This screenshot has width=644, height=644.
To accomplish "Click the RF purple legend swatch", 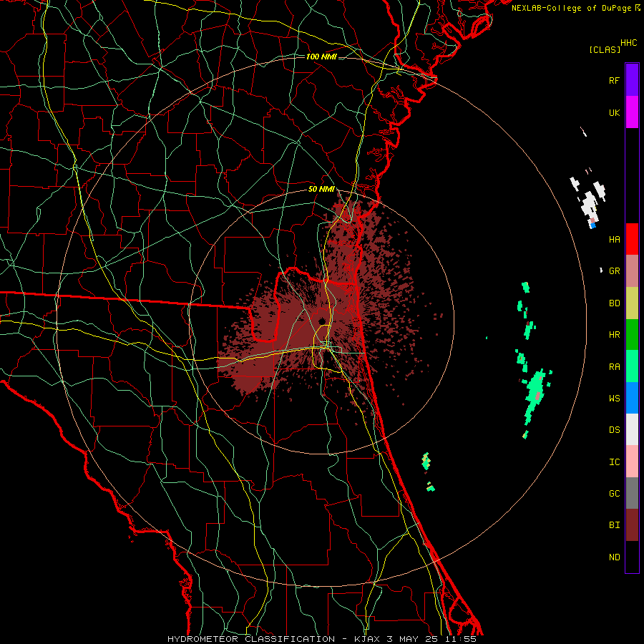I will [x=632, y=80].
